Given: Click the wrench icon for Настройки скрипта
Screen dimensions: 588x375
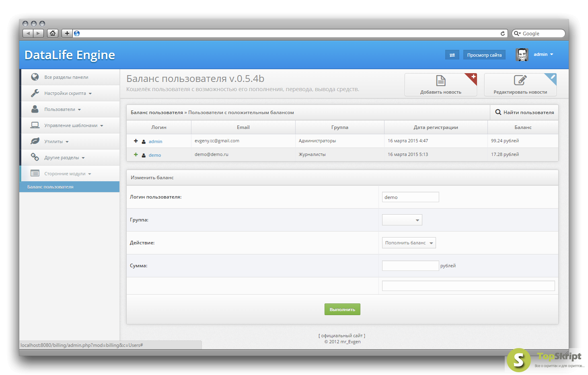Looking at the screenshot, I should [x=35, y=93].
